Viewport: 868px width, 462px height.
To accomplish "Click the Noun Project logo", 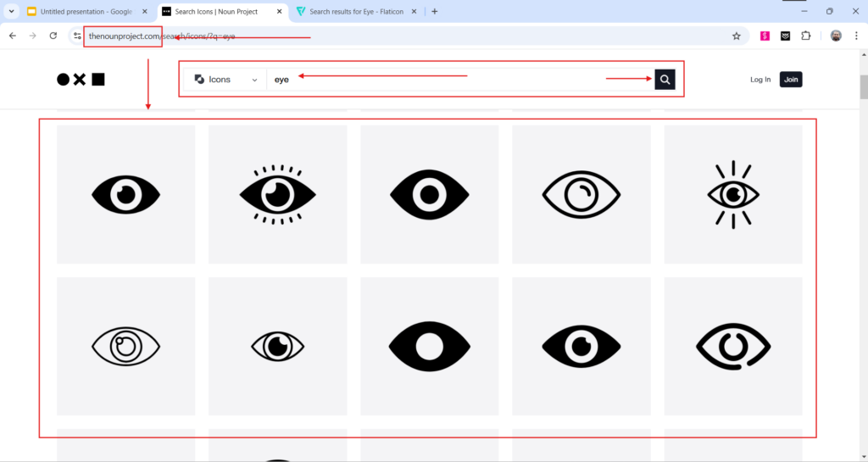I will [81, 80].
